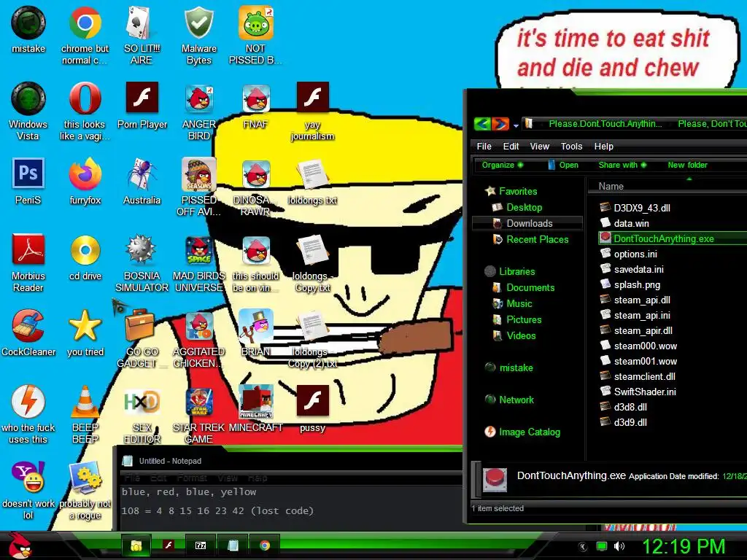Select Downloads in the navigation pane
747x560 pixels.
[x=527, y=223]
